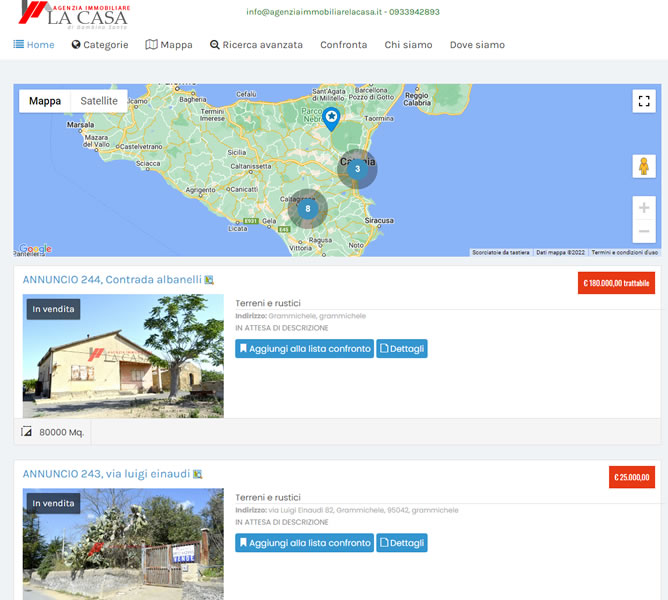Click the In vendita badge on ANNUNCIO 243
Image resolution: width=668 pixels, height=600 pixels.
[x=53, y=503]
